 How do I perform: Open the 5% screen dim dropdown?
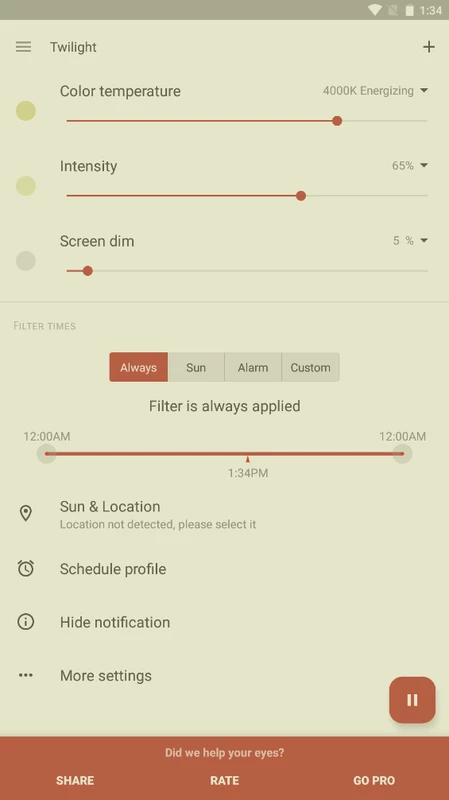[410, 241]
